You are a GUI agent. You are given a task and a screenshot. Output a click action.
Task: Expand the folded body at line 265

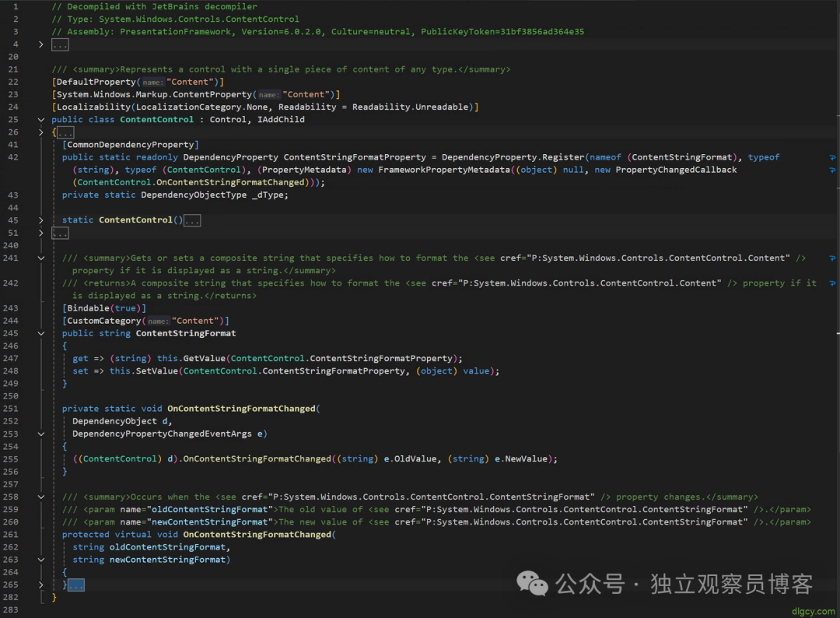(x=40, y=585)
